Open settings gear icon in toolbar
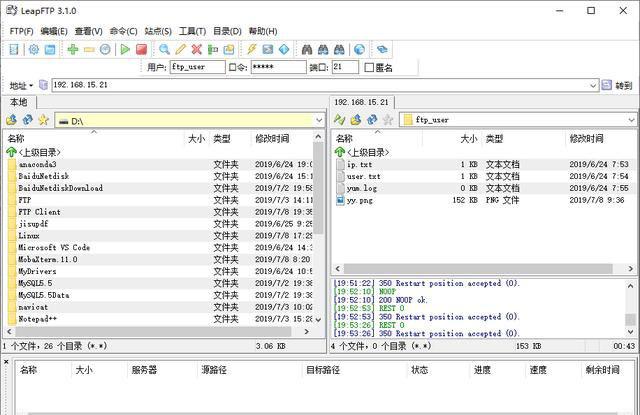Viewport: 640px width, 415px height. 33,49
